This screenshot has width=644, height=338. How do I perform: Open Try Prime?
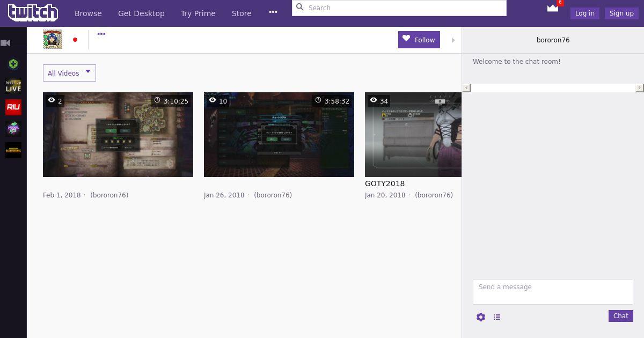click(x=198, y=13)
